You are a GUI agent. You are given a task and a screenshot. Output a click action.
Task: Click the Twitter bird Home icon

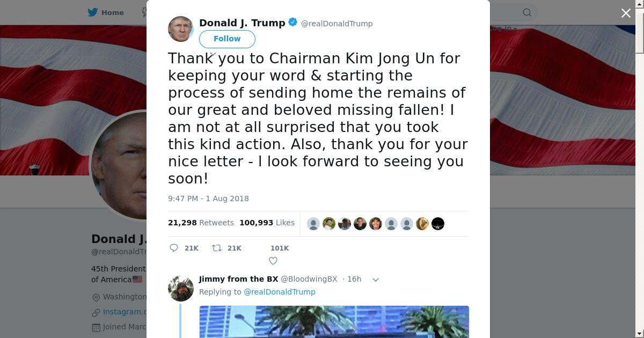(93, 12)
